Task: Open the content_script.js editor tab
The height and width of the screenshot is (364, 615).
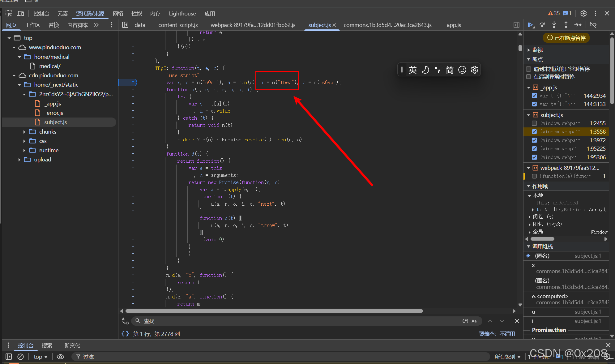Action: click(x=178, y=25)
